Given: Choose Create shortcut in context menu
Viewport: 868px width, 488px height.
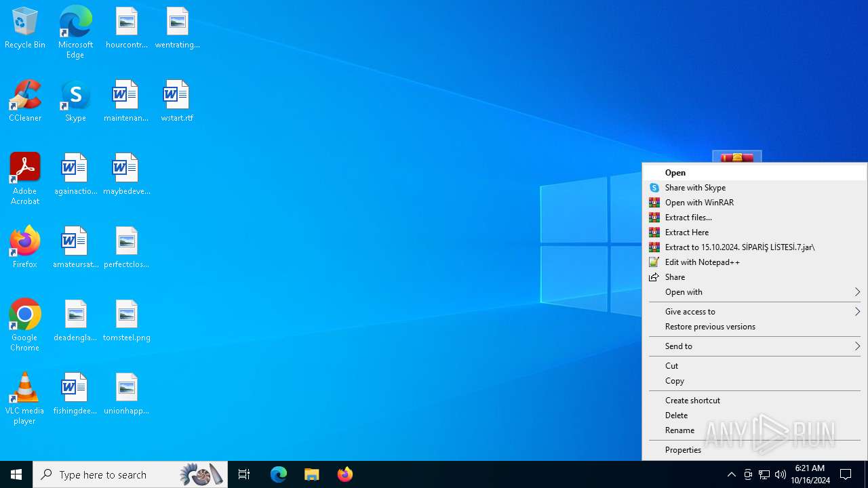Looking at the screenshot, I should coord(755,401).
